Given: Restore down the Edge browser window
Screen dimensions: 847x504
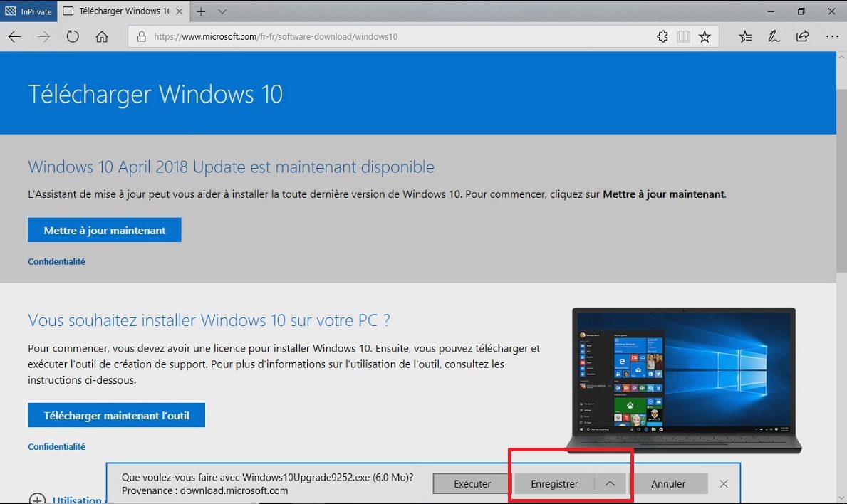Looking at the screenshot, I should [801, 11].
